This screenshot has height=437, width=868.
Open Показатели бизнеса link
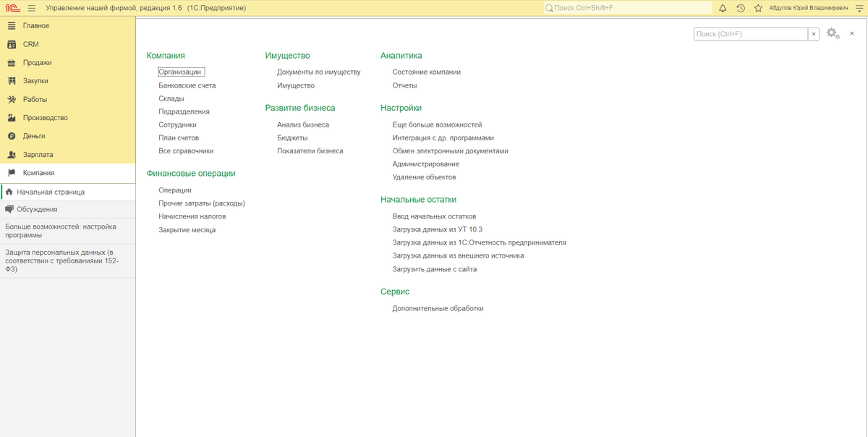(310, 150)
